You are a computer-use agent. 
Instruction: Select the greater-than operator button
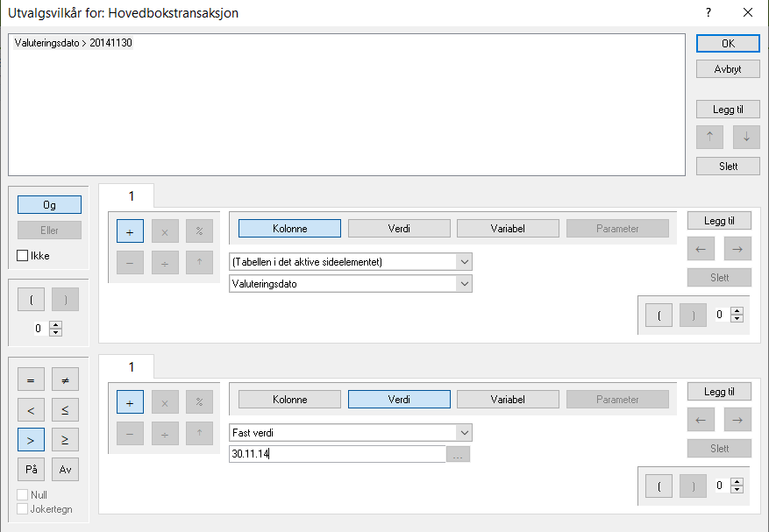click(x=31, y=439)
